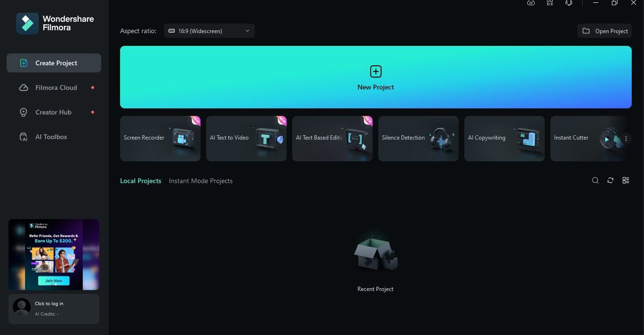Click the "AI Credits: -" text
Screen dimensions: 644x335
coord(47,314)
